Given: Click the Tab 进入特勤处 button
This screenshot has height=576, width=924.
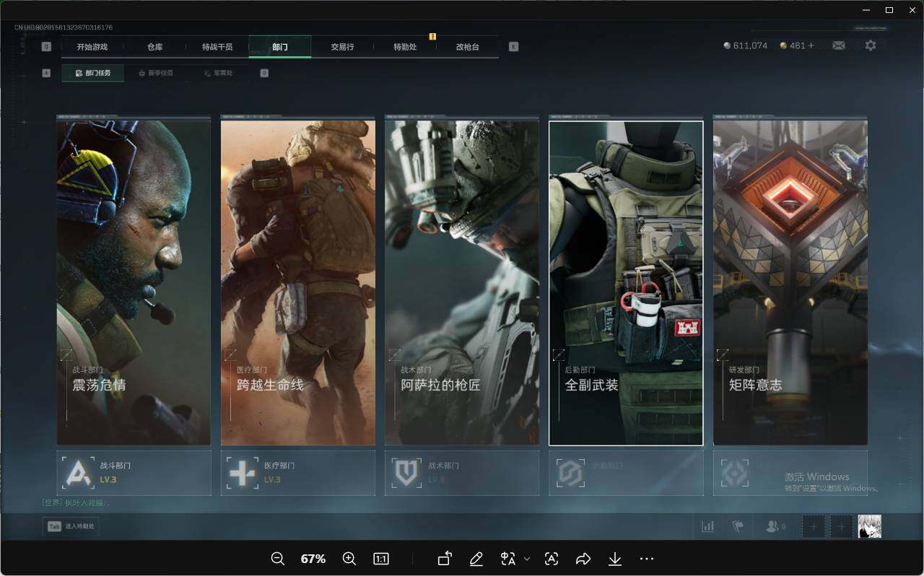Looking at the screenshot, I should pos(71,526).
